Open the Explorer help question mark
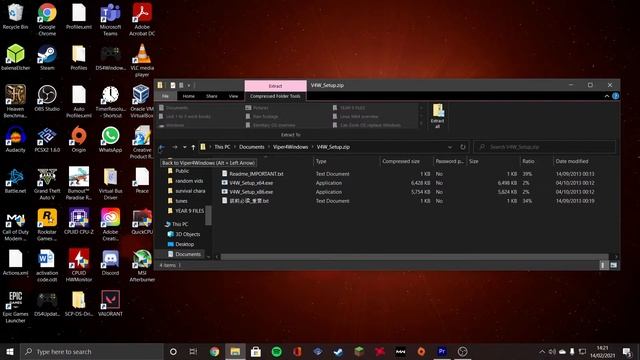Screen dimensions: 640x360 tap(616, 96)
